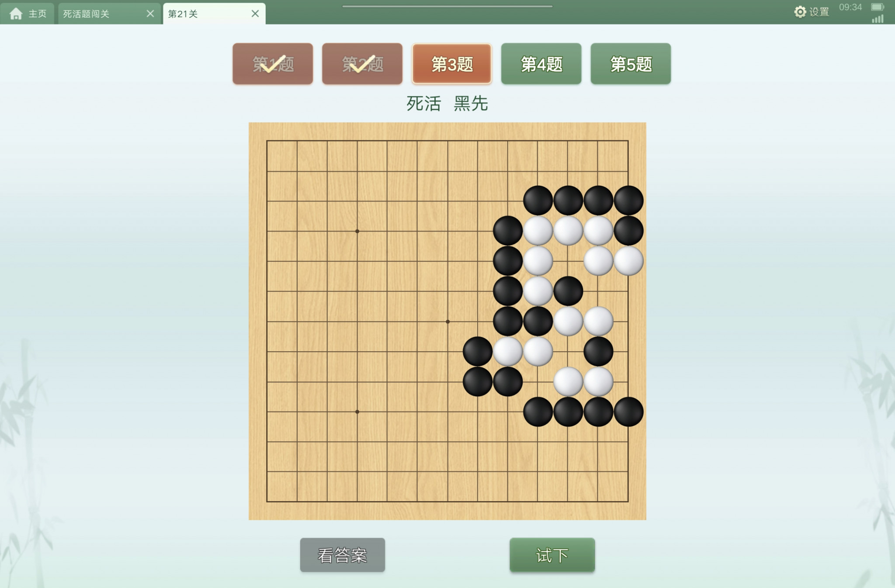Screen dimensions: 895x588
Task: Click the black stone inside the lower white group
Action: pos(598,351)
